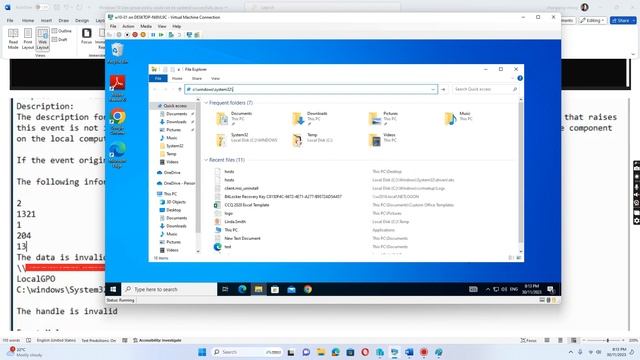
Task: Open the Media menu in VM Connection
Action: coord(146,27)
